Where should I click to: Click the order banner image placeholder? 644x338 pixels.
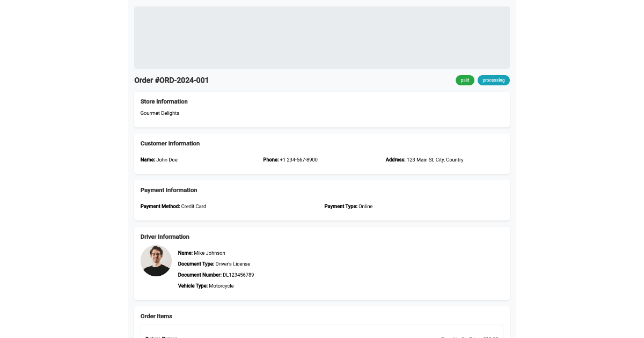pos(322,38)
